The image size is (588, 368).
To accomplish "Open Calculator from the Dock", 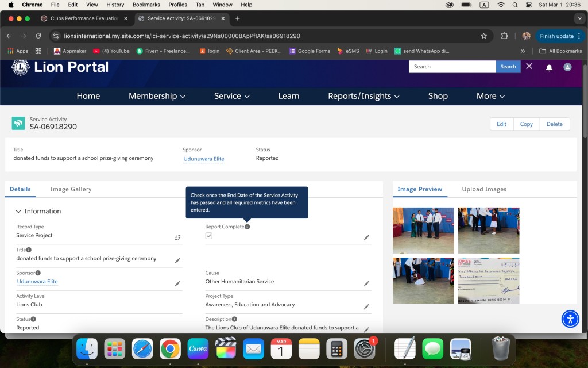I will point(336,348).
